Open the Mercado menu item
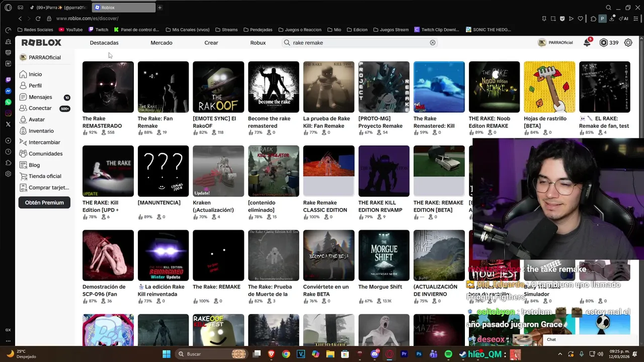 162,43
